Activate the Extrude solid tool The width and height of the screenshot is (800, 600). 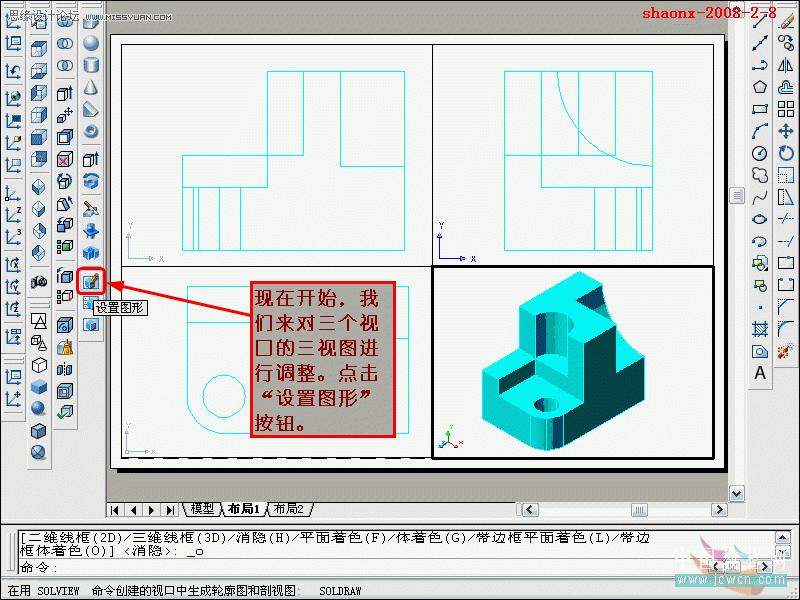91,160
